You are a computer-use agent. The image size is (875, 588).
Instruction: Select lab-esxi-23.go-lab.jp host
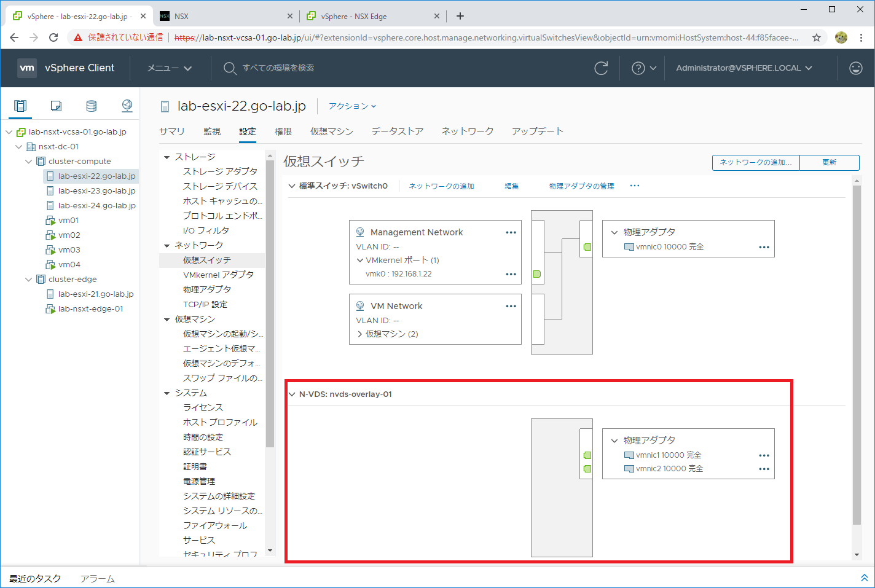[x=96, y=191]
